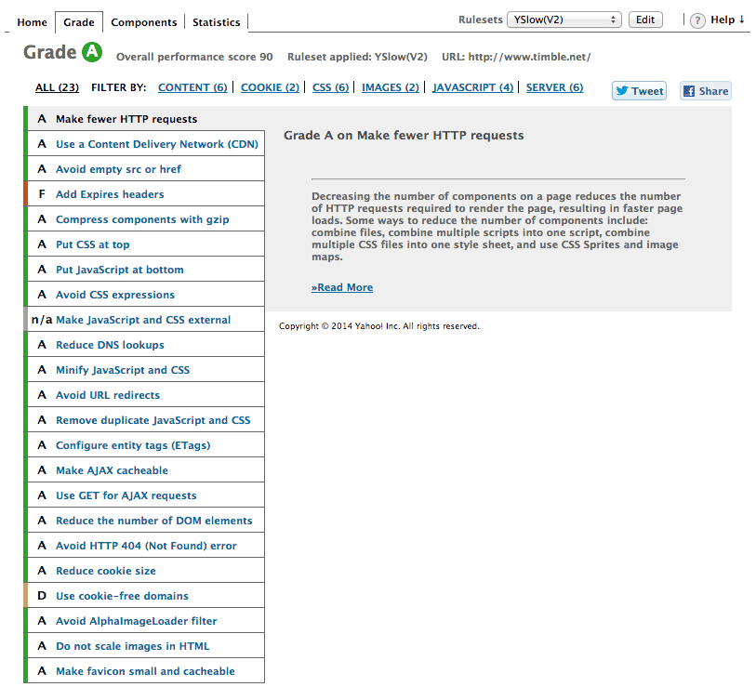The width and height of the screenshot is (756, 700).
Task: Click the URL http://www.timble.net/ text
Action: 516,57
